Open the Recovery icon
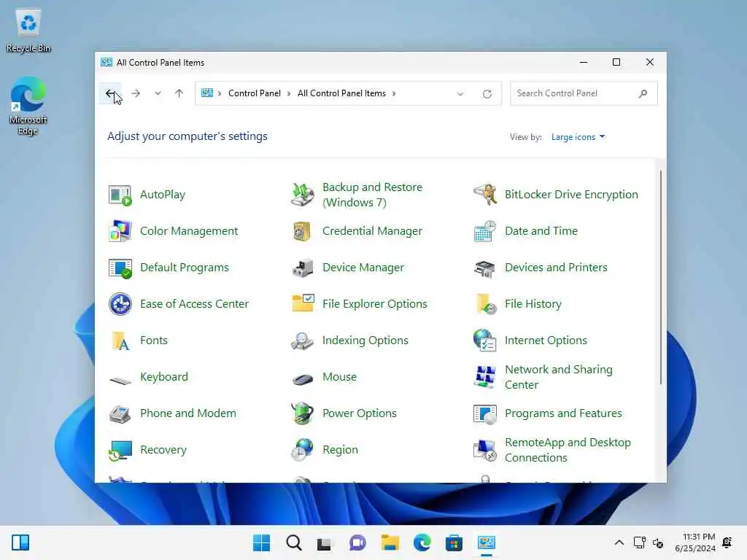The height and width of the screenshot is (560, 747). (x=120, y=450)
